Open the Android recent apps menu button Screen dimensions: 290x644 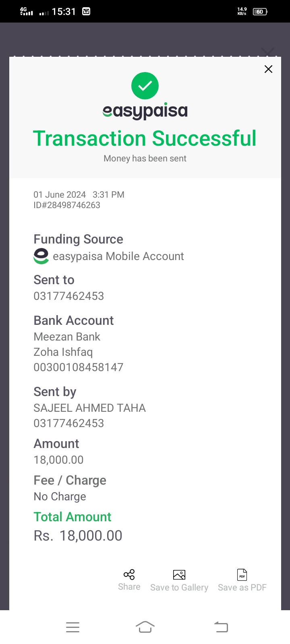[x=72, y=627]
